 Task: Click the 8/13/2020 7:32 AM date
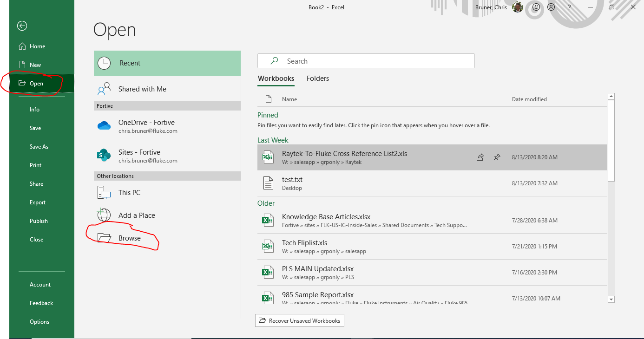(534, 183)
